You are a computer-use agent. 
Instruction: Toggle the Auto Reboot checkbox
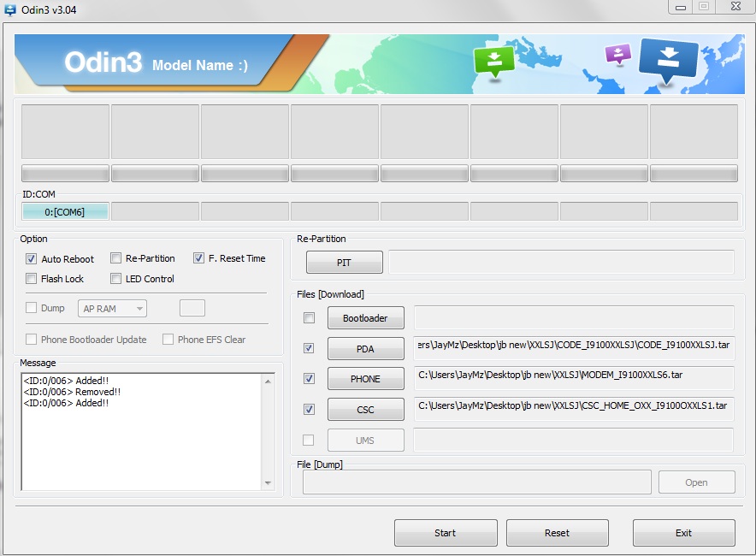tap(32, 259)
